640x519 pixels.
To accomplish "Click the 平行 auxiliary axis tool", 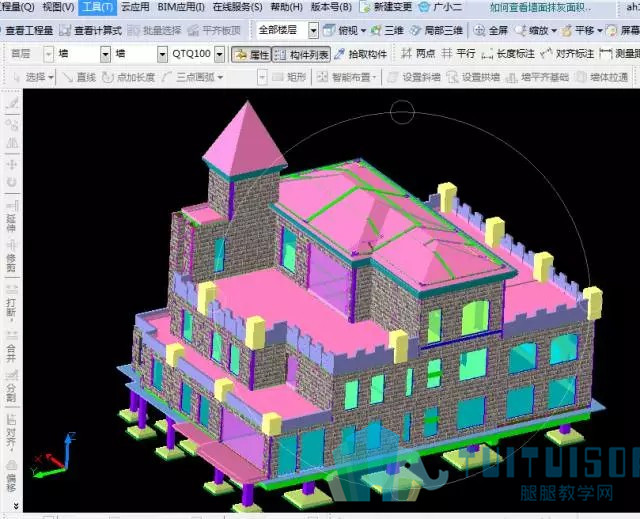I will click(x=459, y=53).
